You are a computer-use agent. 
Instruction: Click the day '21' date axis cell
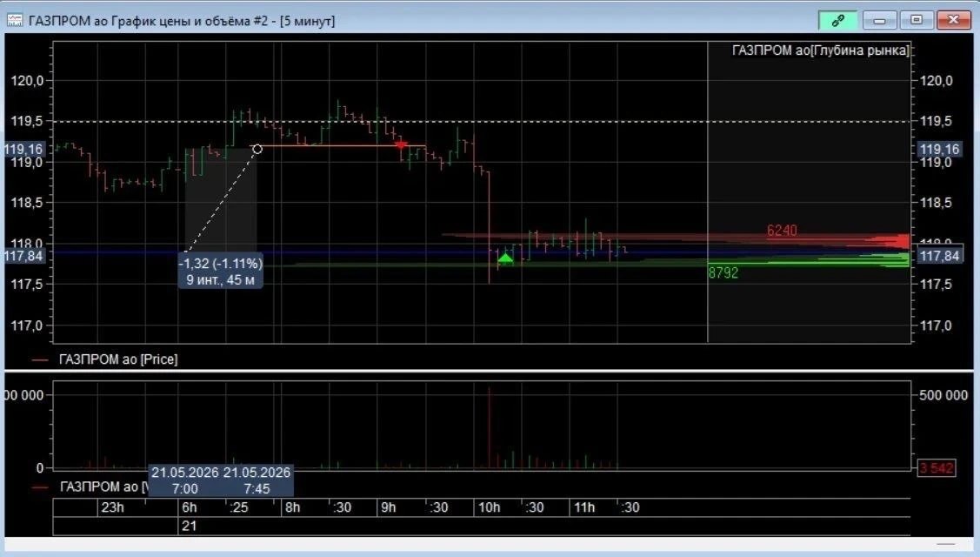click(x=189, y=526)
